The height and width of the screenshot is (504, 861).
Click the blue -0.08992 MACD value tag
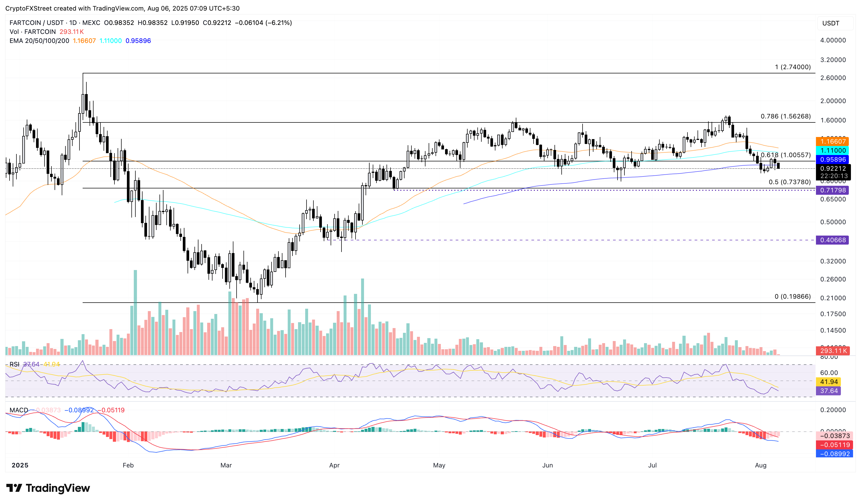(x=834, y=454)
